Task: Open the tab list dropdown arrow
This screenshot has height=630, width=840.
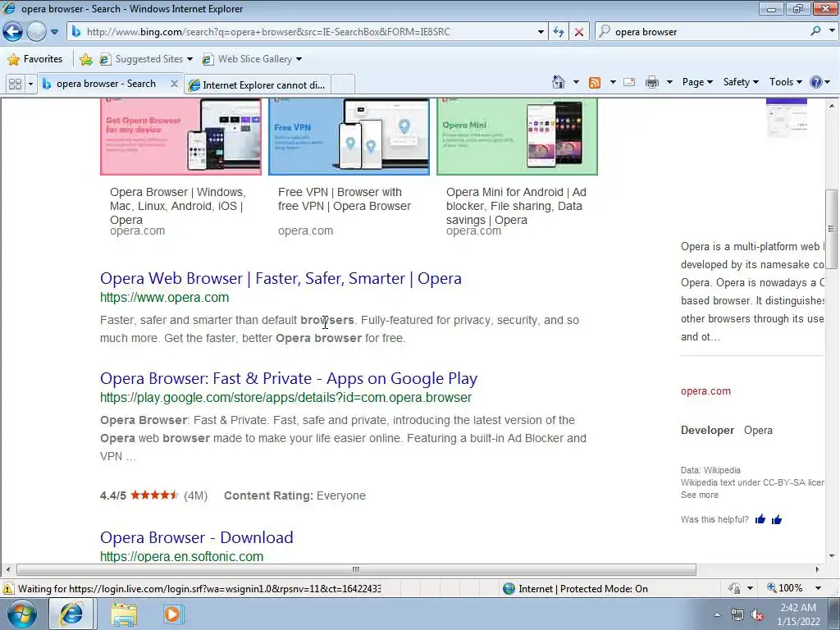Action: coord(30,84)
